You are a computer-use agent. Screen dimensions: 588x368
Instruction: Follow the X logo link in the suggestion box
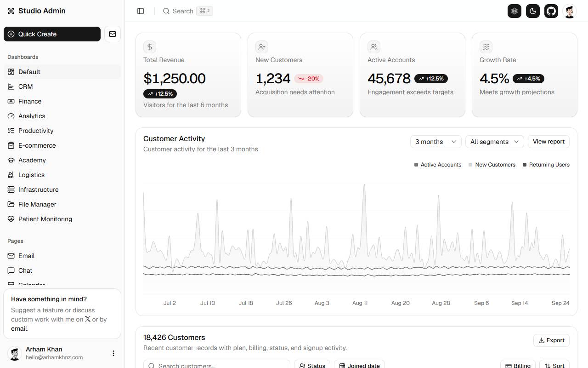[88, 319]
